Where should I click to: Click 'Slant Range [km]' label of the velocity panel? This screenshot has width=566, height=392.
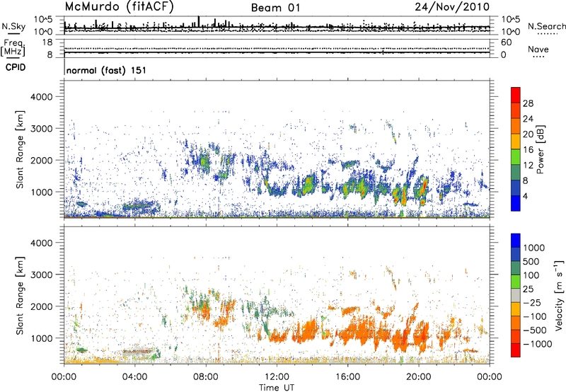tap(21, 295)
